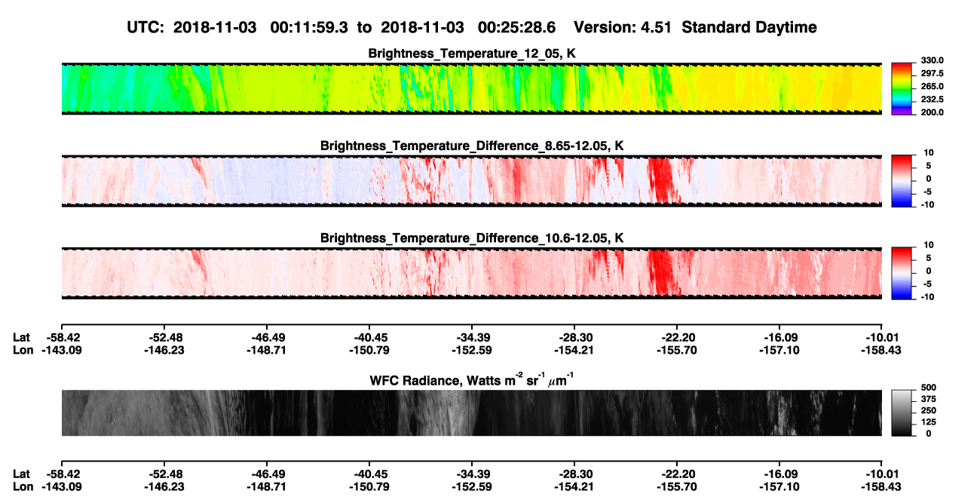Click longitude -158.43 under the WFC Radiance panel
The height and width of the screenshot is (503, 980).
tap(881, 487)
